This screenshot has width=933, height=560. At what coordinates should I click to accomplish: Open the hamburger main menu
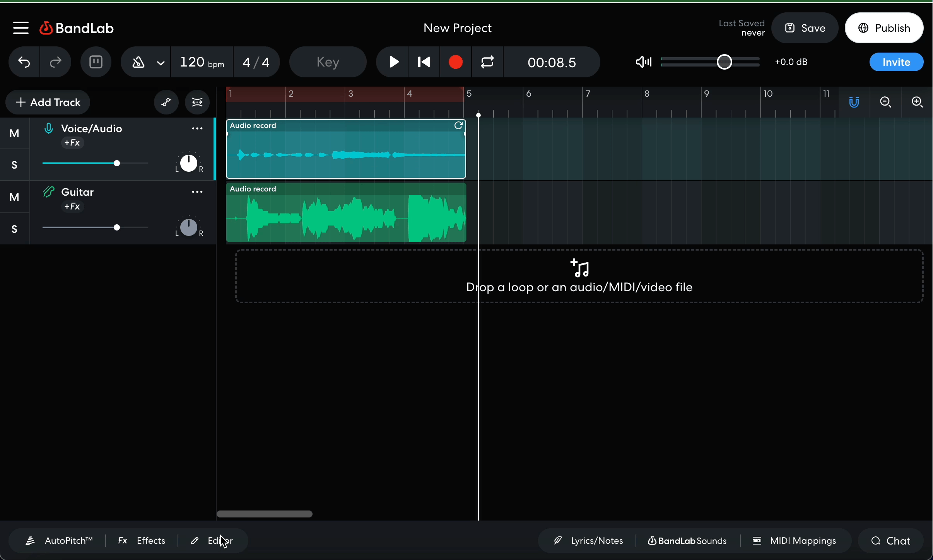[x=21, y=28]
